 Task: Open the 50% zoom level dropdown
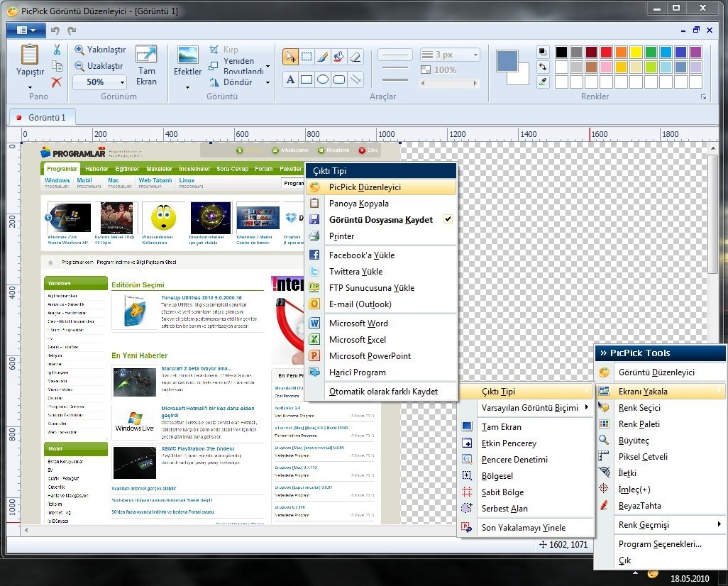click(x=122, y=82)
